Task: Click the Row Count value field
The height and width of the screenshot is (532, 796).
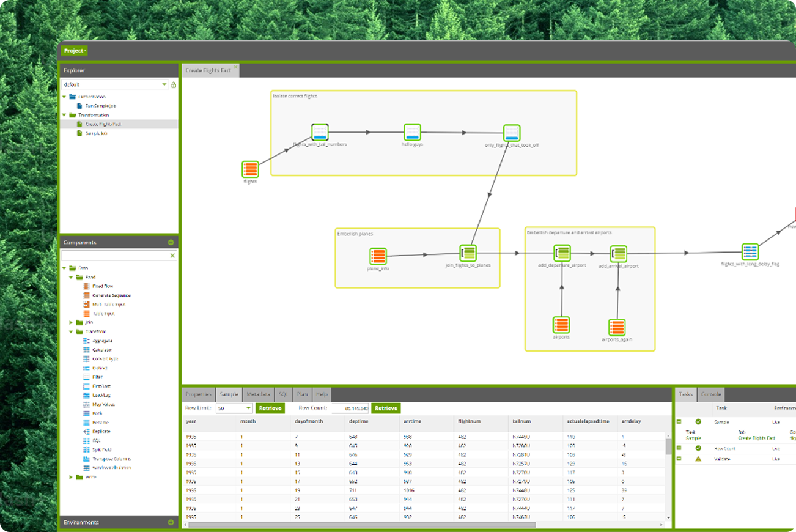Action: point(350,408)
